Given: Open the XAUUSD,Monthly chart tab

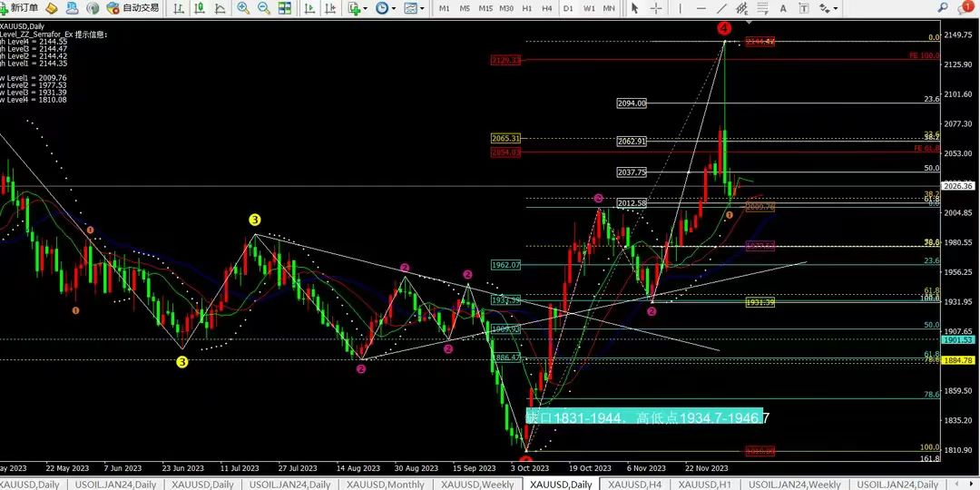Looking at the screenshot, I should tap(385, 485).
